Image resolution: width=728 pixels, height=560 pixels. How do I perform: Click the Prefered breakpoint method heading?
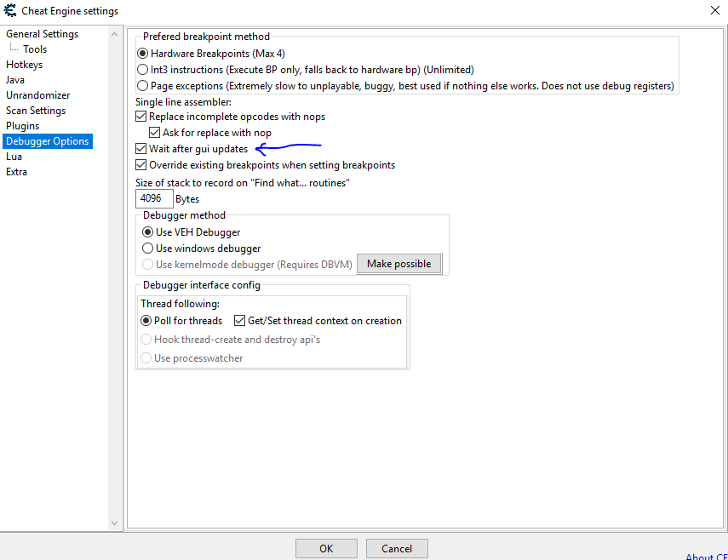[x=206, y=37]
